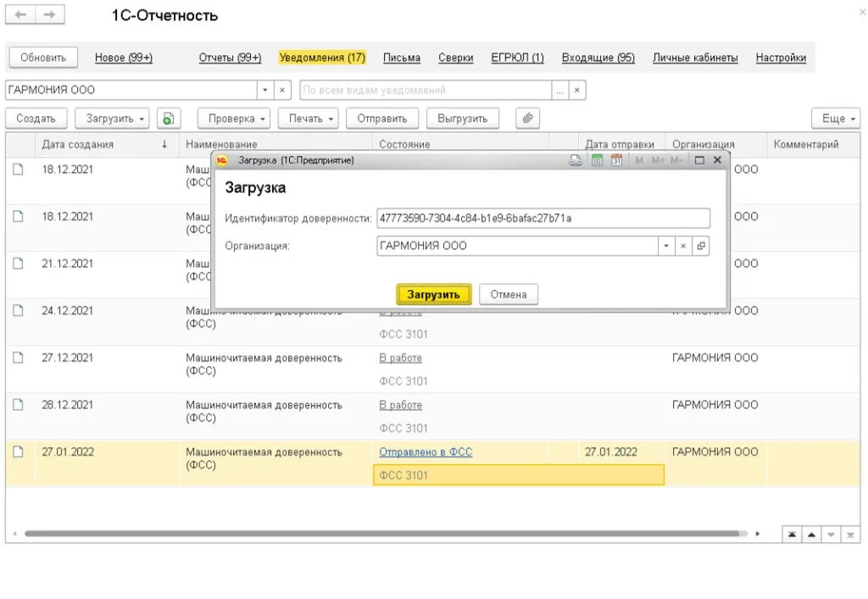The image size is (868, 599).
Task: Click the M+ memory button in dialog title
Action: [x=658, y=160]
